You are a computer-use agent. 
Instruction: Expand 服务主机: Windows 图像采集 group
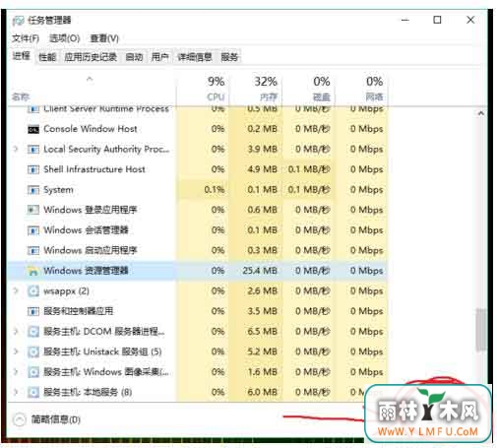(x=16, y=372)
